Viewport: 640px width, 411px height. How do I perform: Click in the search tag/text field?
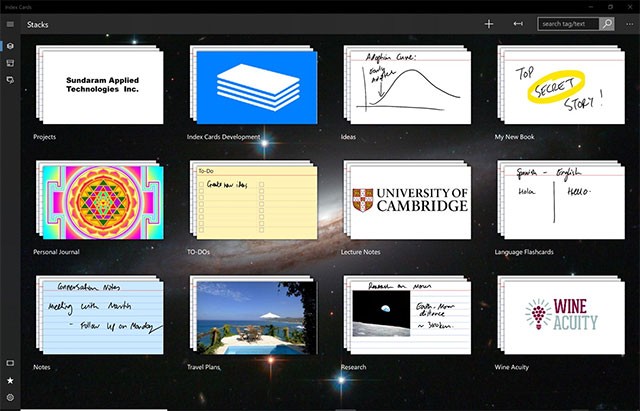[567, 23]
